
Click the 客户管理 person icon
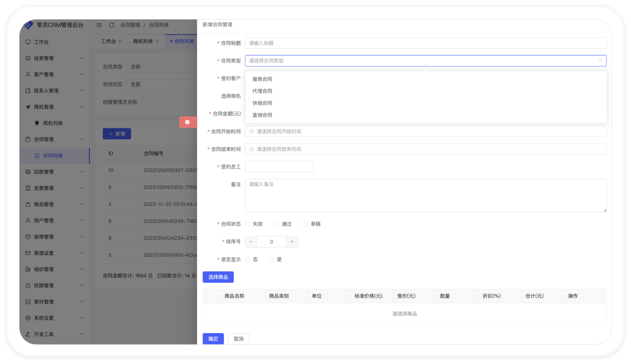(x=28, y=74)
